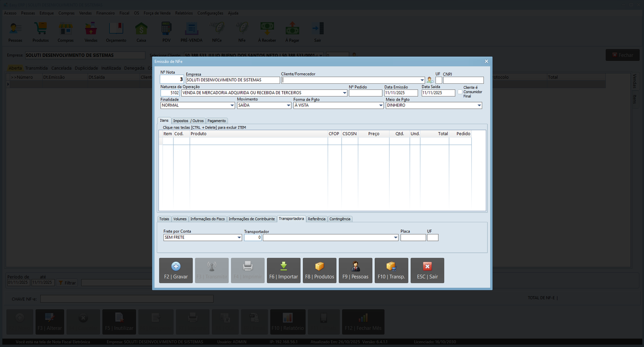644x347 pixels.
Task: Open the Frete por Conta dropdown
Action: (x=239, y=238)
